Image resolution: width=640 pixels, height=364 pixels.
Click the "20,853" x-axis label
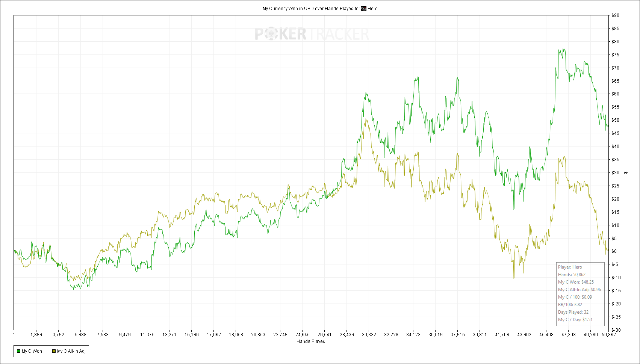(258, 335)
